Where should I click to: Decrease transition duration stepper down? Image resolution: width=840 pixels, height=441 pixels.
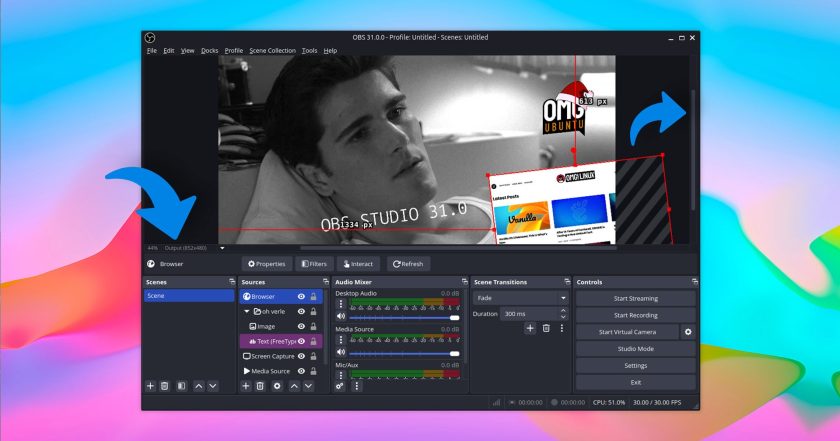pyautogui.click(x=563, y=317)
